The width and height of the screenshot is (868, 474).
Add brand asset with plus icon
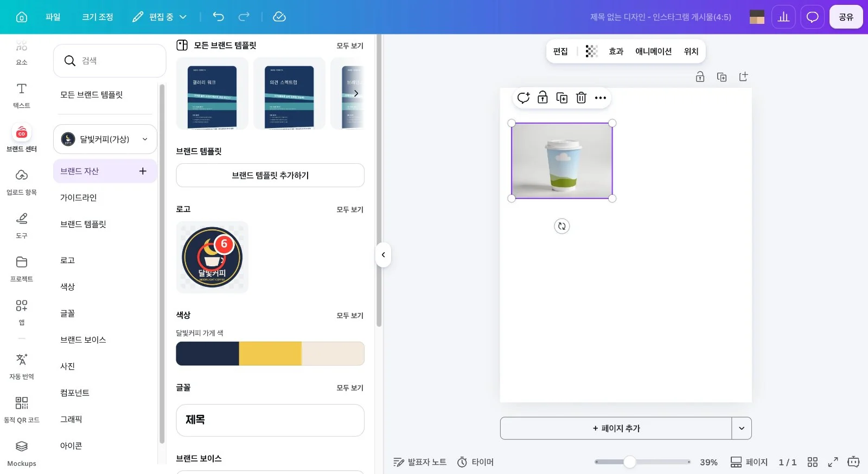pos(143,171)
